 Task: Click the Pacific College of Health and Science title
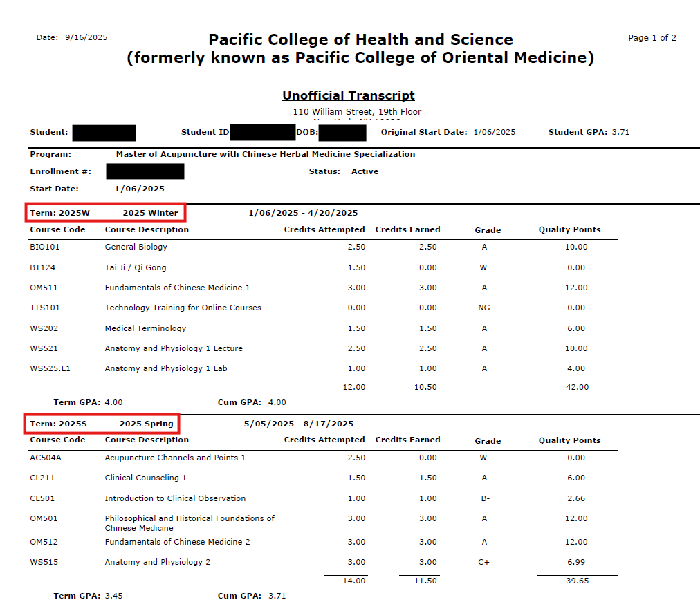(360, 39)
